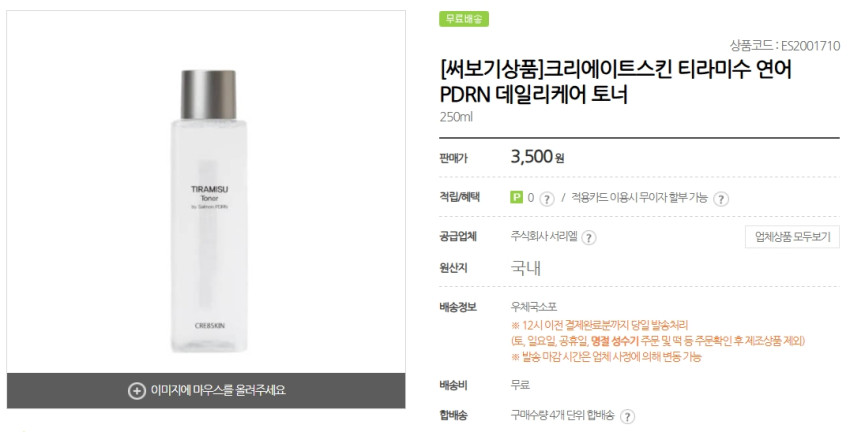
Task: Click the 적용카드 이용시 무이자 할부 가능 text
Action: pos(639,198)
